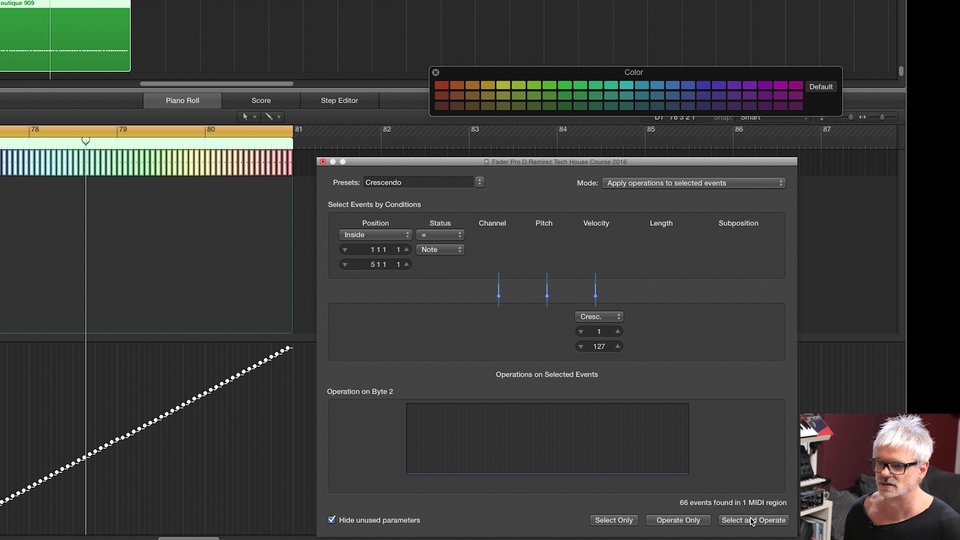Click horizontal zoom icon near Snap
This screenshot has height=540, width=960.
(x=862, y=117)
